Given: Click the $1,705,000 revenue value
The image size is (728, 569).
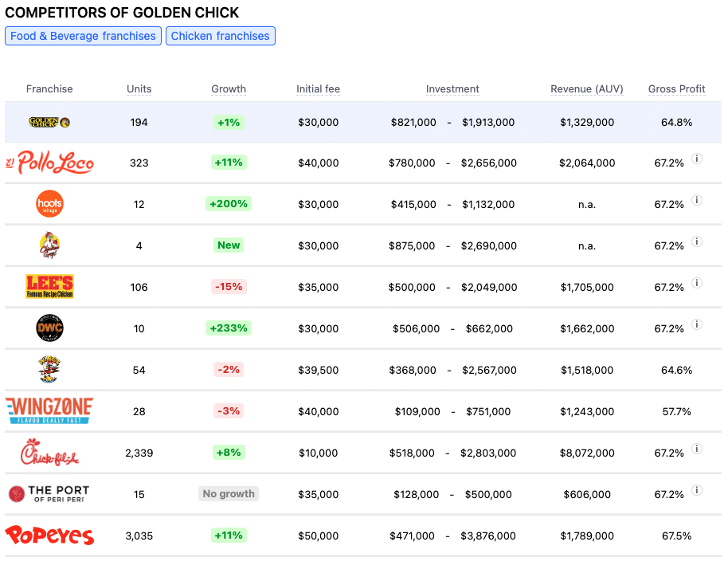Looking at the screenshot, I should 587,287.
